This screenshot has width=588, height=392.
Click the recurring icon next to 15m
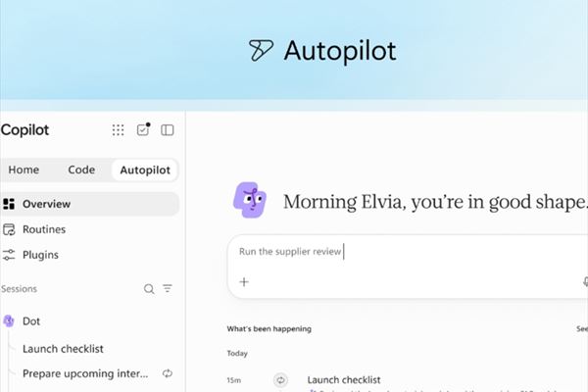[280, 380]
